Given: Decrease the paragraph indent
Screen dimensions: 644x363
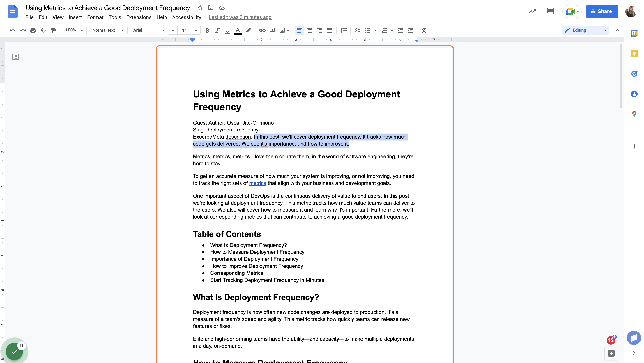Looking at the screenshot, I should (x=400, y=30).
